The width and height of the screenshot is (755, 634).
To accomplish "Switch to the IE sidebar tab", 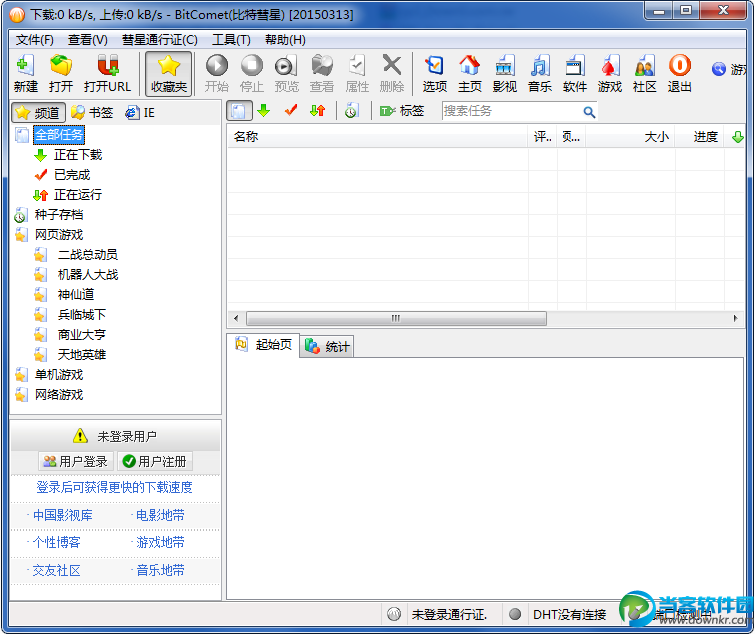I will 140,113.
